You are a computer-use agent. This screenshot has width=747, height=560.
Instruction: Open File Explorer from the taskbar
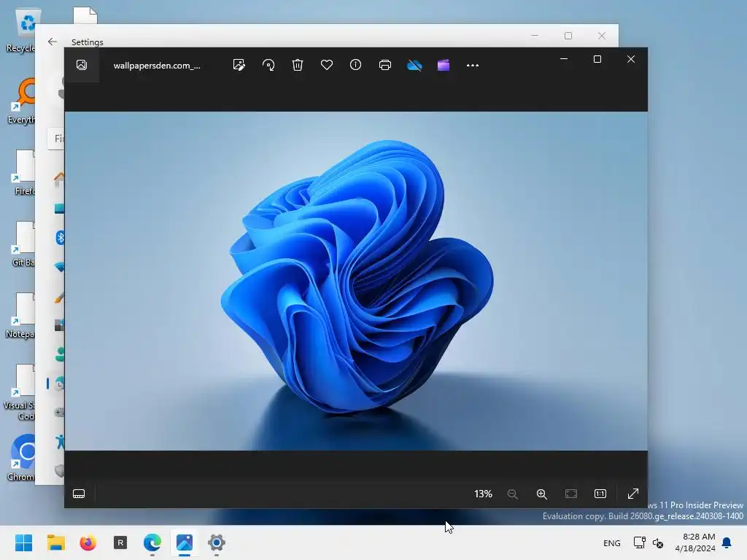(x=55, y=542)
